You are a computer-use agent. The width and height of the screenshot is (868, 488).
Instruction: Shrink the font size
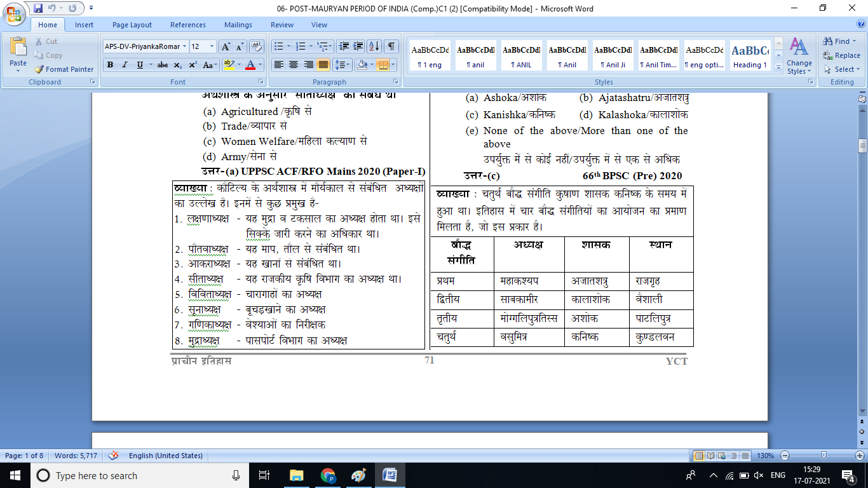(240, 46)
